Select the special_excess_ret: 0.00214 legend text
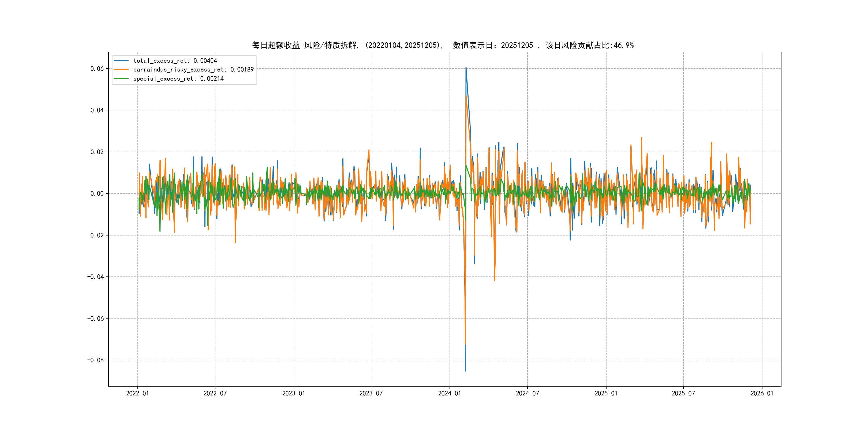Viewport: 868px width, 434px height. point(178,78)
